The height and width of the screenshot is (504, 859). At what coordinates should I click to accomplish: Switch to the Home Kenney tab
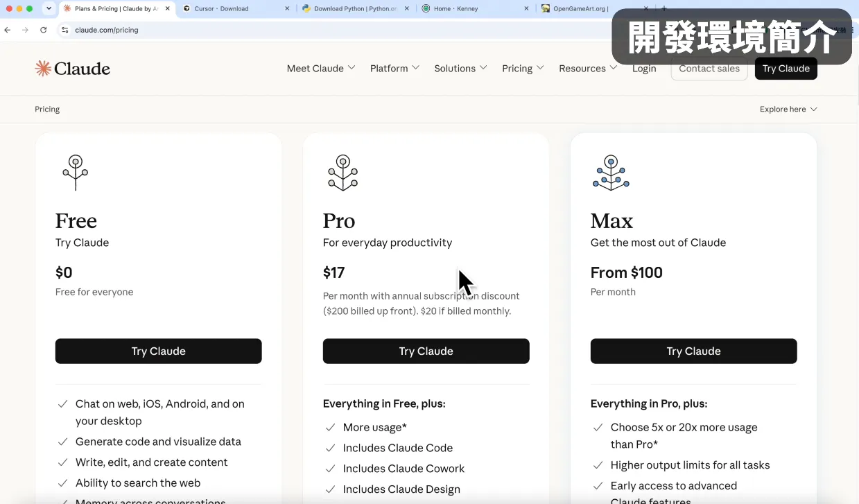(x=475, y=8)
